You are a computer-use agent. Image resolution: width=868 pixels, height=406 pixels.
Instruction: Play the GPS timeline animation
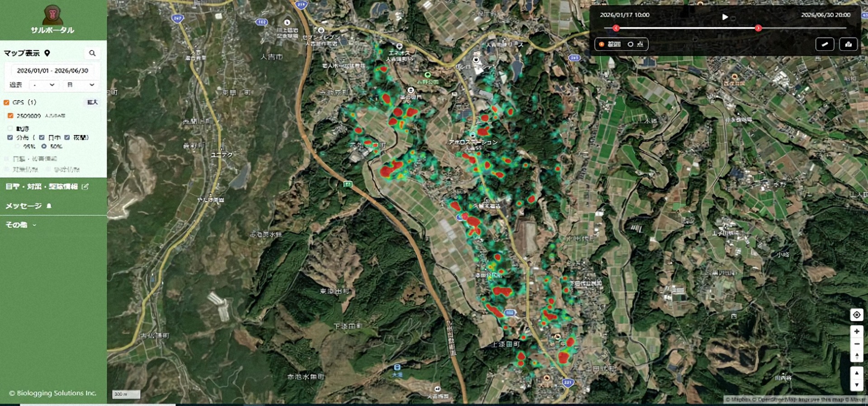[x=725, y=17]
